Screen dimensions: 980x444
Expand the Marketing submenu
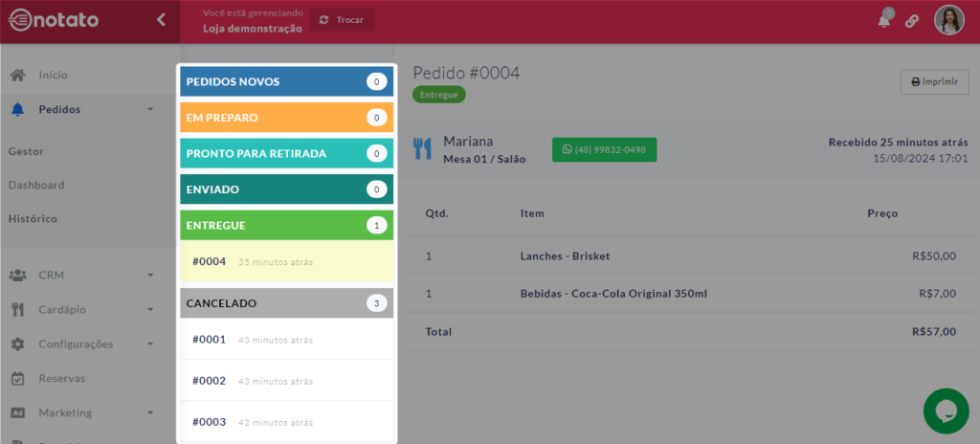[150, 413]
